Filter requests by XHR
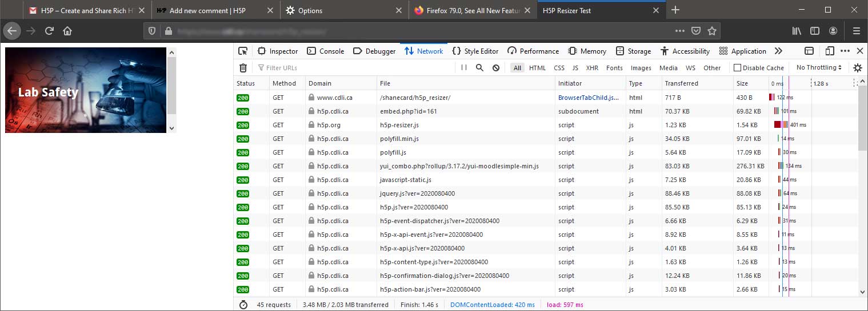This screenshot has height=311, width=868. click(592, 67)
